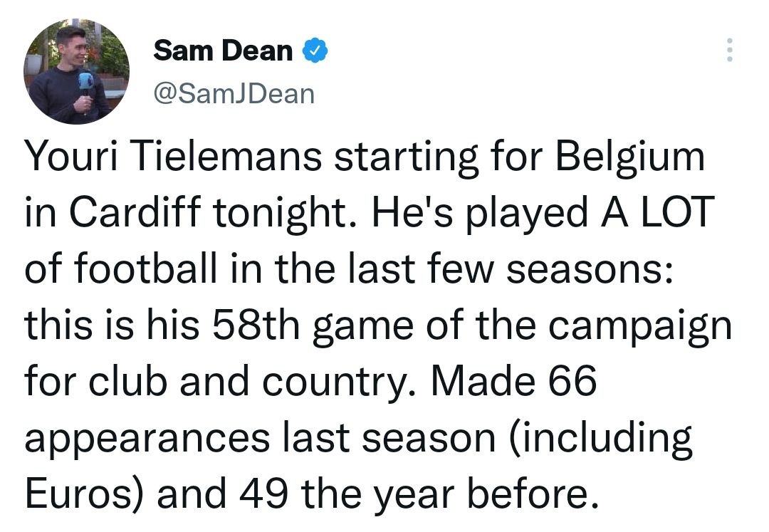Click the Sam Dean display name
This screenshot has width=769, height=532.
(223, 51)
